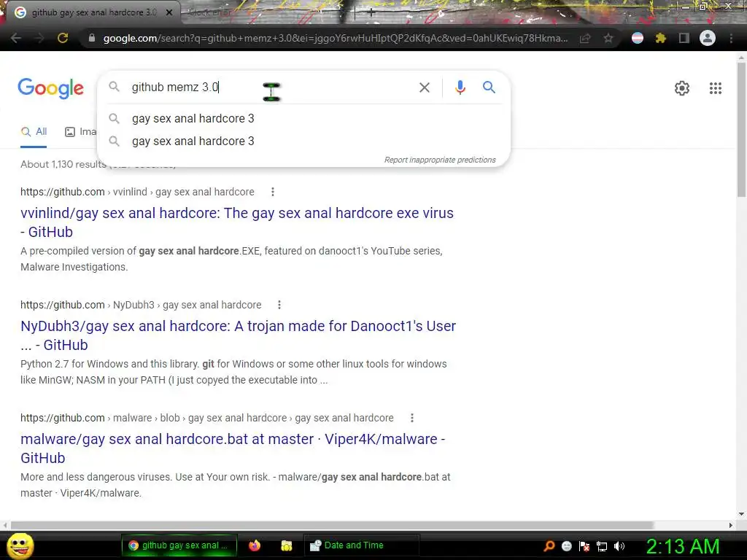The width and height of the screenshot is (747, 560).
Task: Click the 2:13 AM taskbar clock
Action: point(683,547)
